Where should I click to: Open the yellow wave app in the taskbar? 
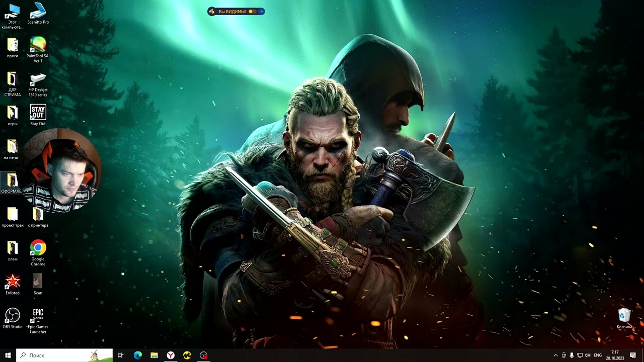187,355
